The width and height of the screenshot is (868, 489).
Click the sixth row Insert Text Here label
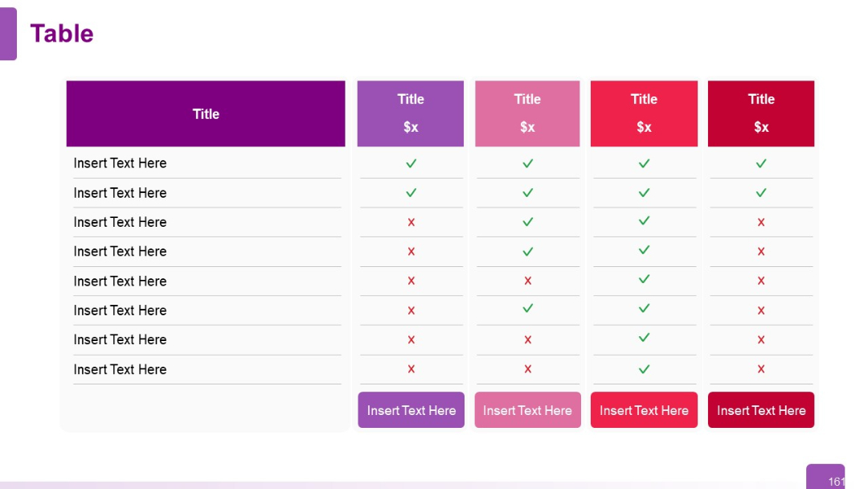(120, 310)
